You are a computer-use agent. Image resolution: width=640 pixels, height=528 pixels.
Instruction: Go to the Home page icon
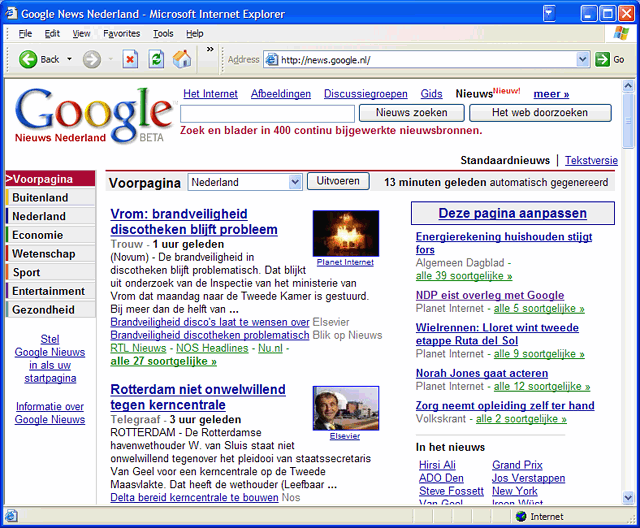pos(182,60)
